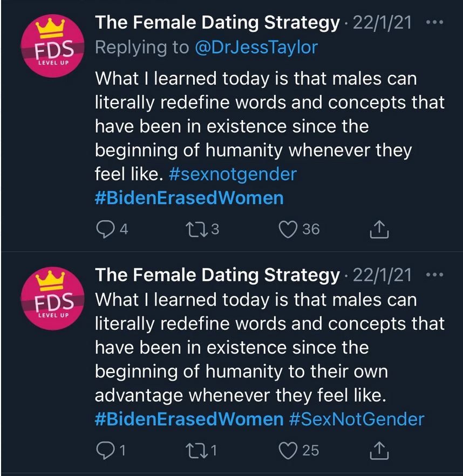Image resolution: width=463 pixels, height=476 pixels.
Task: Open the second tweet's 22/1/21 timestamp
Action: (x=382, y=275)
